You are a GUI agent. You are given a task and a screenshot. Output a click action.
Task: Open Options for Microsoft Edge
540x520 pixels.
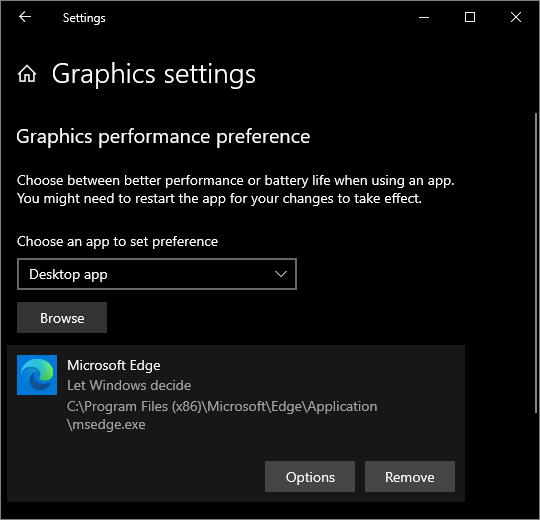pos(310,477)
